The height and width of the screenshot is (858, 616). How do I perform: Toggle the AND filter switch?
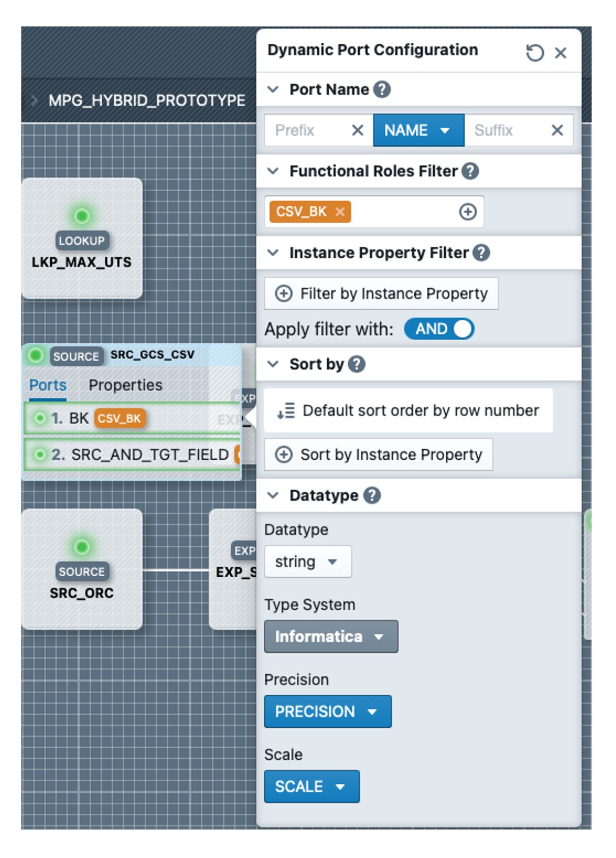[439, 329]
